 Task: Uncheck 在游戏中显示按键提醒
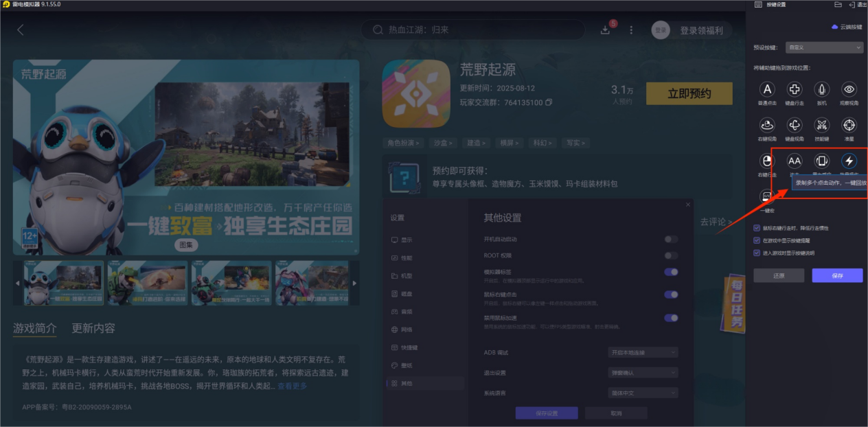757,240
